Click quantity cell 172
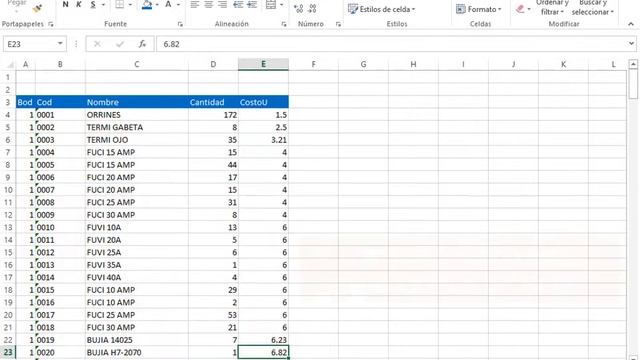 tap(213, 115)
